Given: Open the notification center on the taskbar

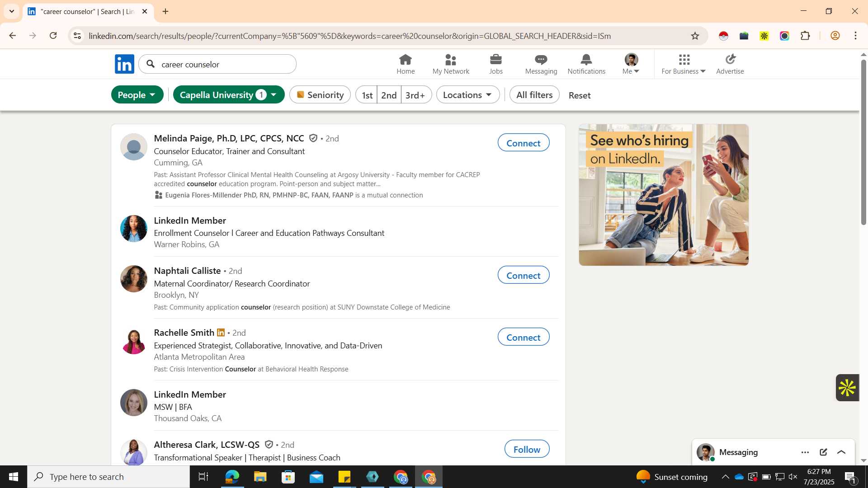Looking at the screenshot, I should tap(850, 477).
